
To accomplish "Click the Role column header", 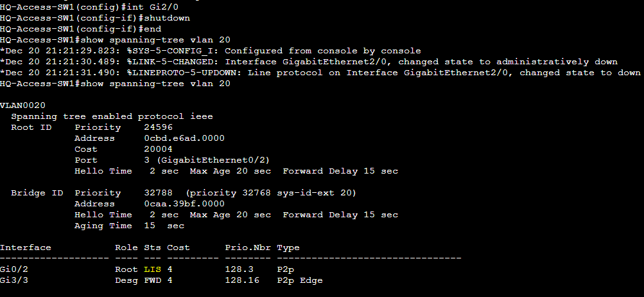I will click(x=126, y=248).
